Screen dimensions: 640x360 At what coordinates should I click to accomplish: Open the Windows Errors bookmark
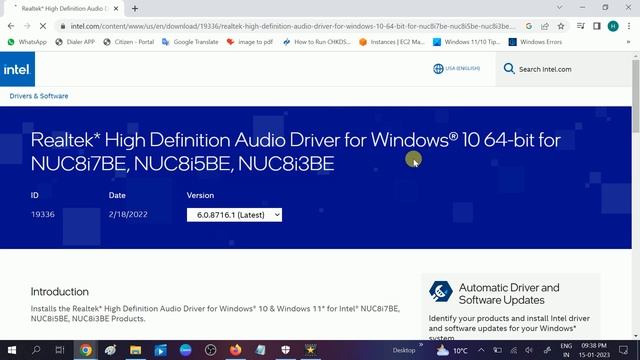pos(536,42)
